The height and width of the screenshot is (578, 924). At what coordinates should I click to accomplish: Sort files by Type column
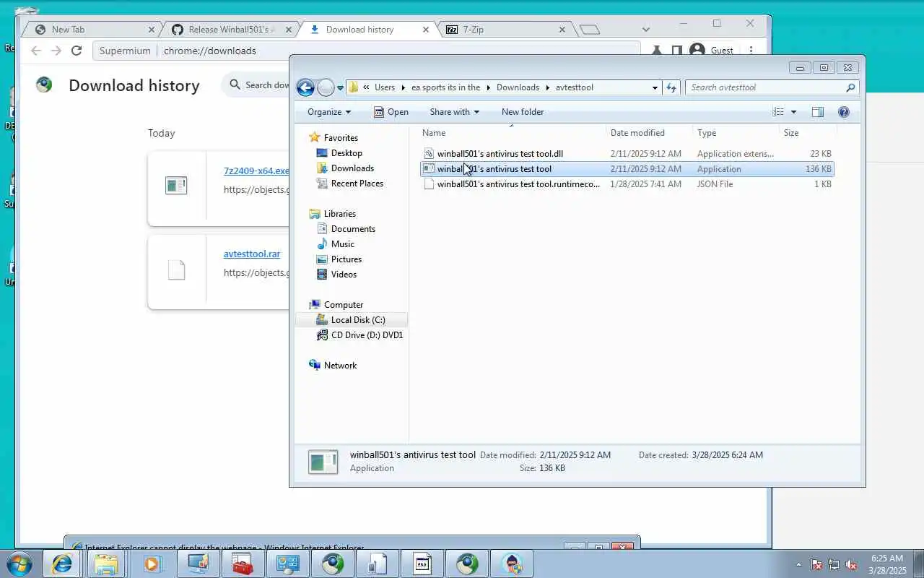(x=736, y=133)
